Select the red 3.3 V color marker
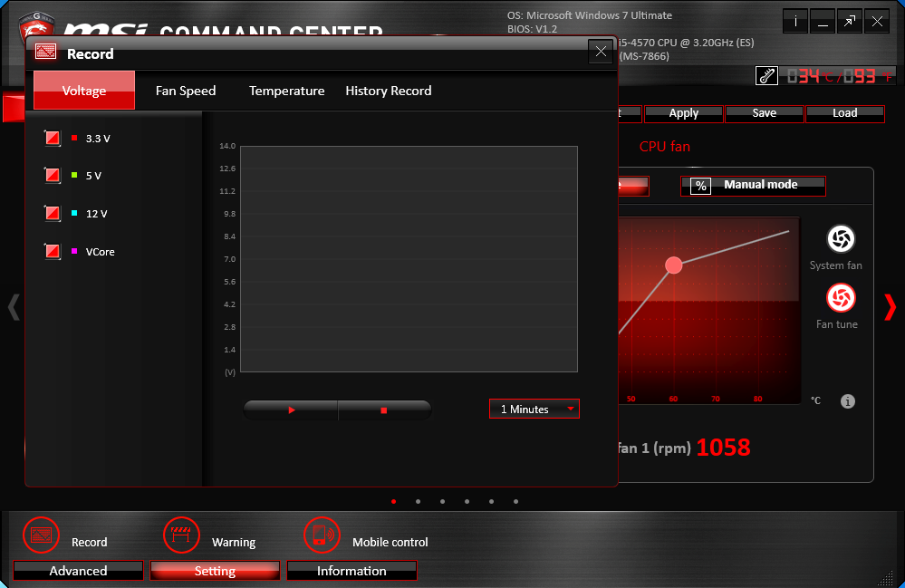This screenshot has width=905, height=588. tap(74, 138)
